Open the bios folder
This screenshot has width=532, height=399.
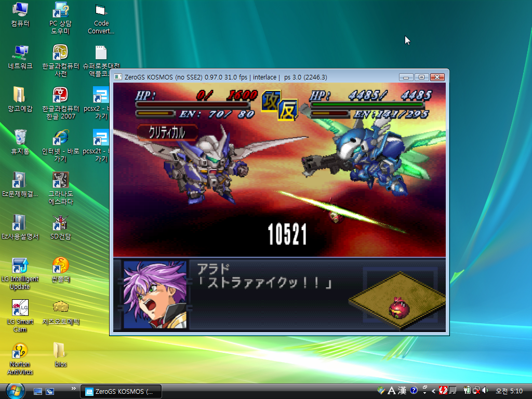(x=60, y=355)
